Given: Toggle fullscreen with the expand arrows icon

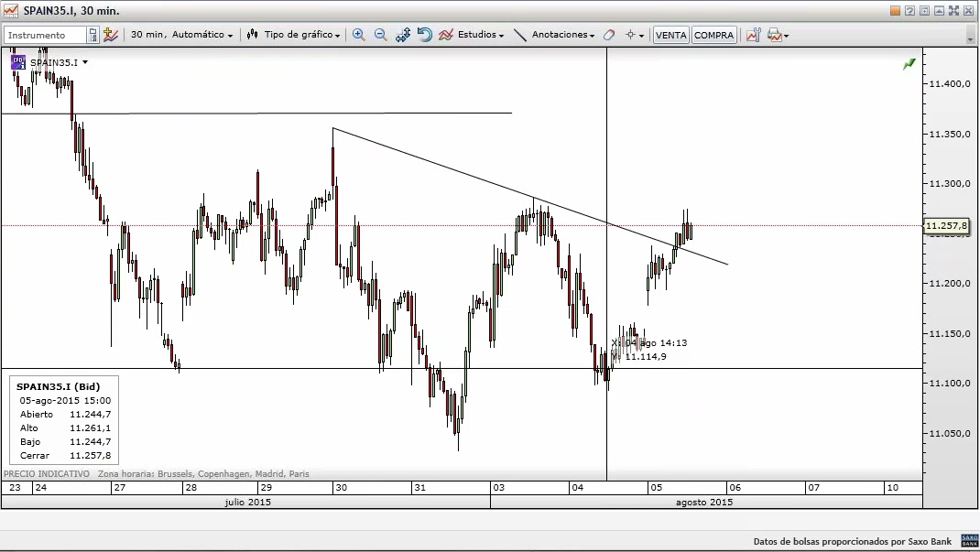Looking at the screenshot, I should point(953,10).
